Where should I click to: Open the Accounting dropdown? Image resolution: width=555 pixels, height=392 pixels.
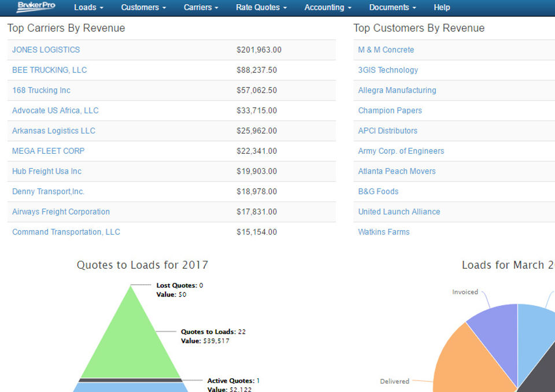click(328, 8)
